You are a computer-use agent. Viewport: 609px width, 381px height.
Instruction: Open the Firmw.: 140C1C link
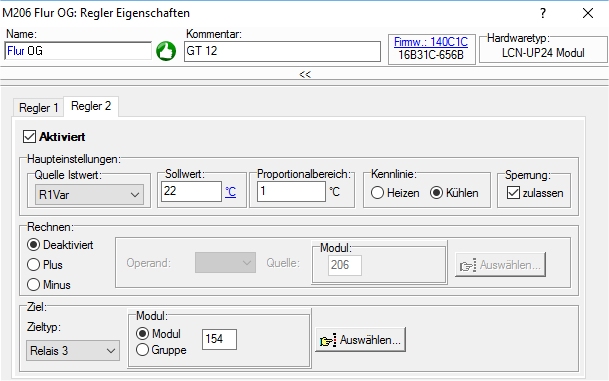pos(431,42)
